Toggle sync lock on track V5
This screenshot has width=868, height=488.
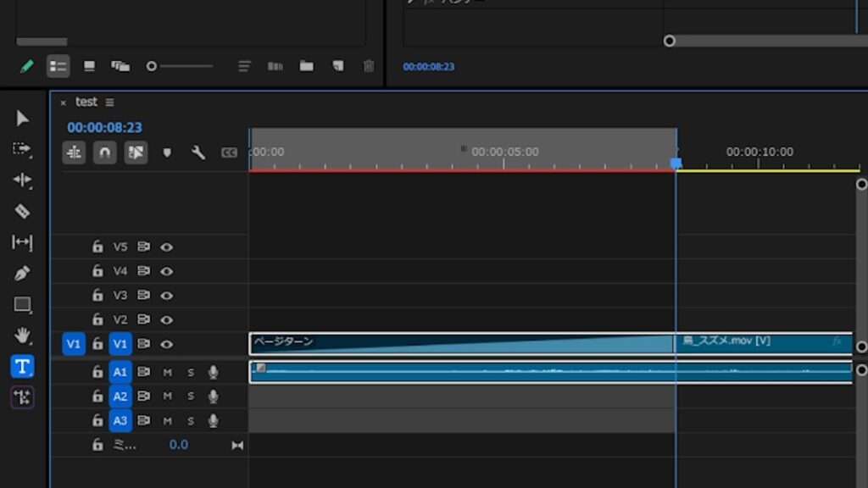pyautogui.click(x=143, y=247)
